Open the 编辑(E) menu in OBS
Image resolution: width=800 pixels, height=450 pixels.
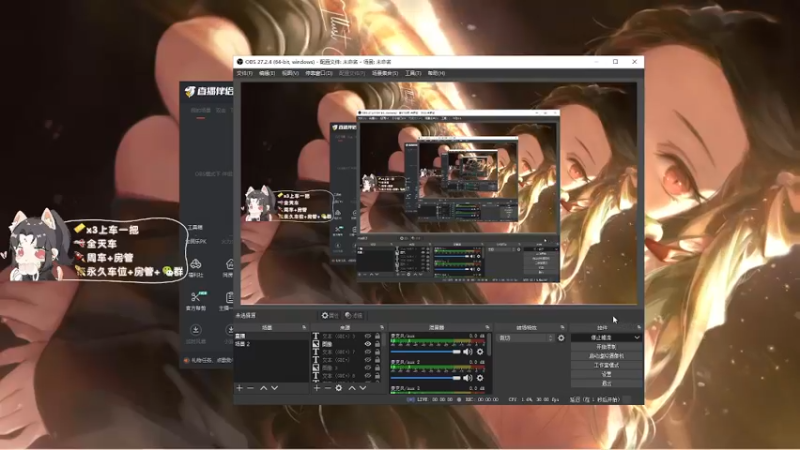(267, 73)
